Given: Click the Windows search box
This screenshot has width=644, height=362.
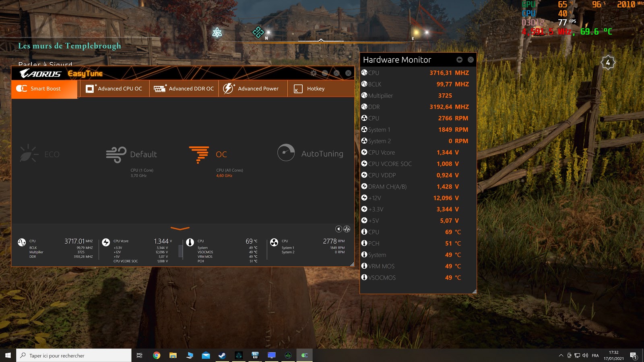Looking at the screenshot, I should [x=74, y=355].
